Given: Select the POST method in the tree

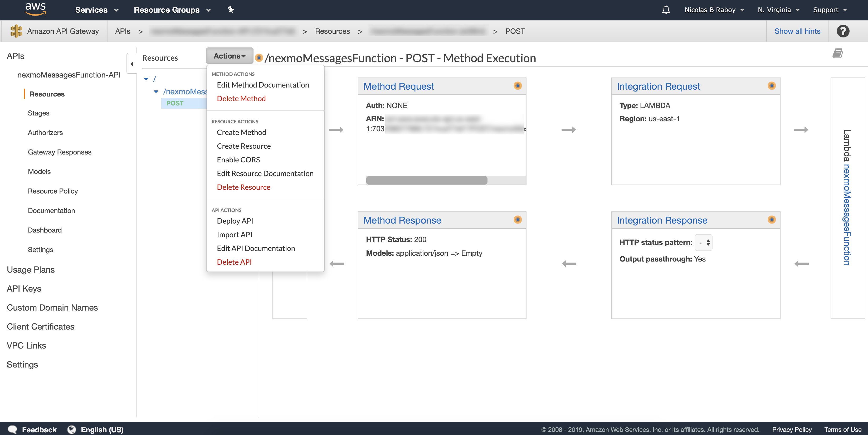Looking at the screenshot, I should coord(175,103).
